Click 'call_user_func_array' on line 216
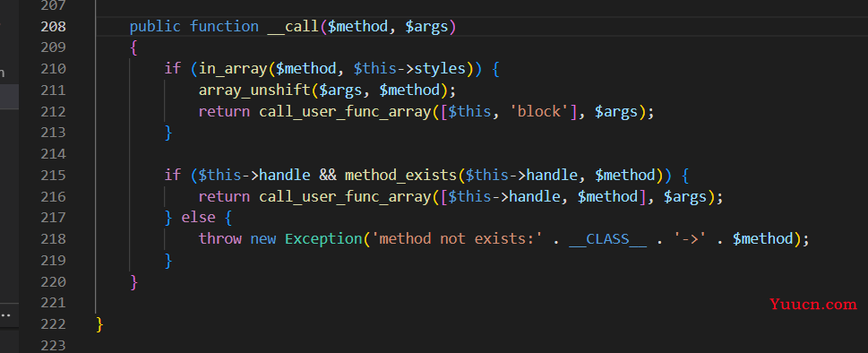This screenshot has height=353, width=868. coord(345,197)
